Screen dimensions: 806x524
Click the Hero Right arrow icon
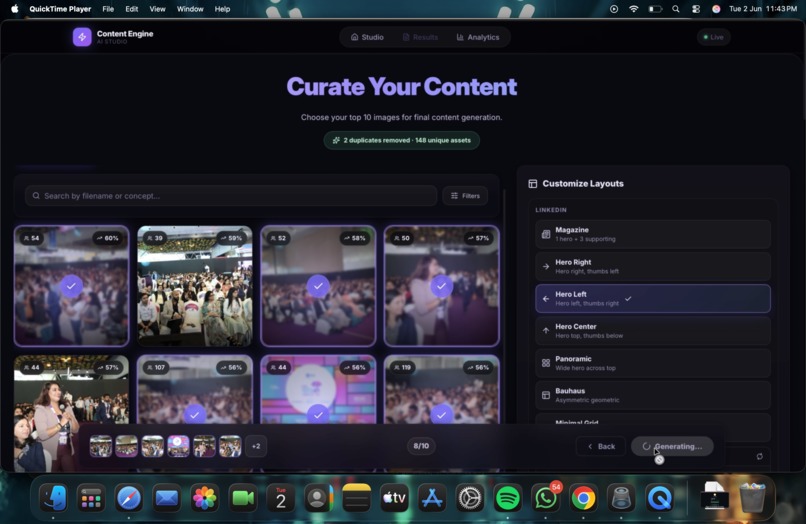coord(546,266)
